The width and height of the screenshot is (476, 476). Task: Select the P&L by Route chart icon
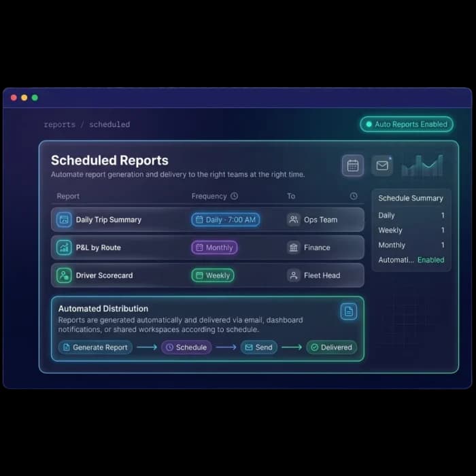64,248
